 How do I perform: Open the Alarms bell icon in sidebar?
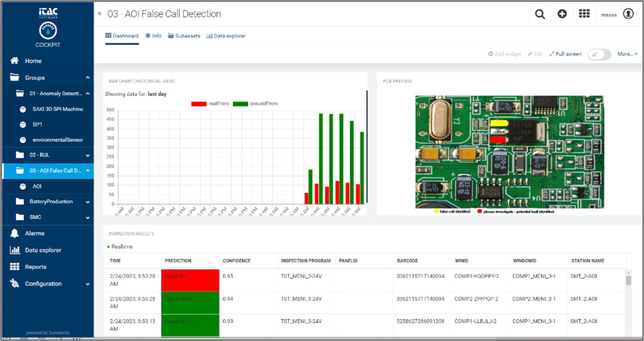pos(14,233)
